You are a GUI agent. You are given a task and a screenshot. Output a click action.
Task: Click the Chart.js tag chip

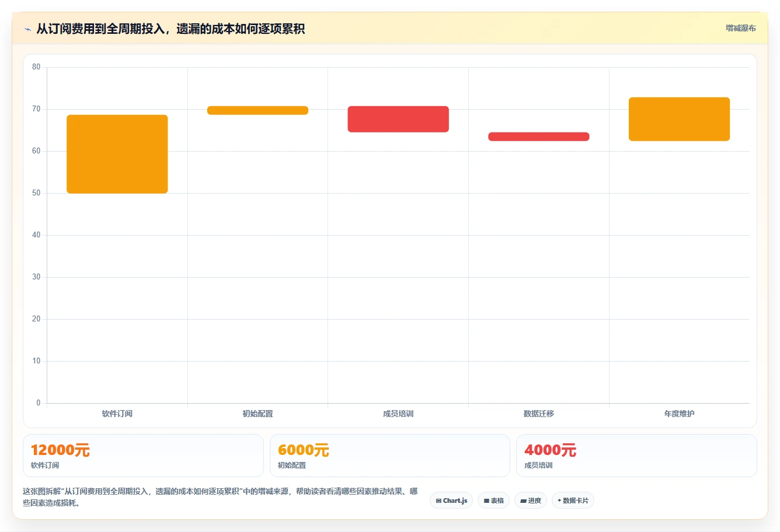point(451,501)
